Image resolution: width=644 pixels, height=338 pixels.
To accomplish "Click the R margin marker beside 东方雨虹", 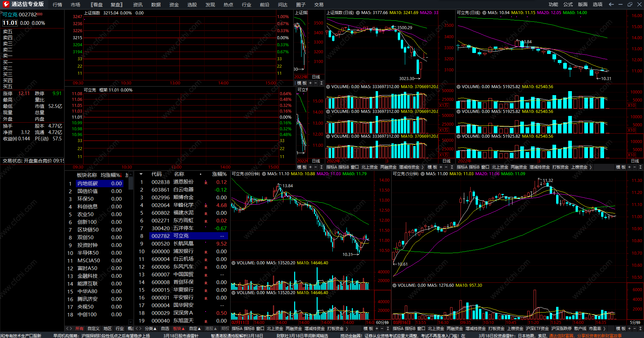I will tap(206, 221).
